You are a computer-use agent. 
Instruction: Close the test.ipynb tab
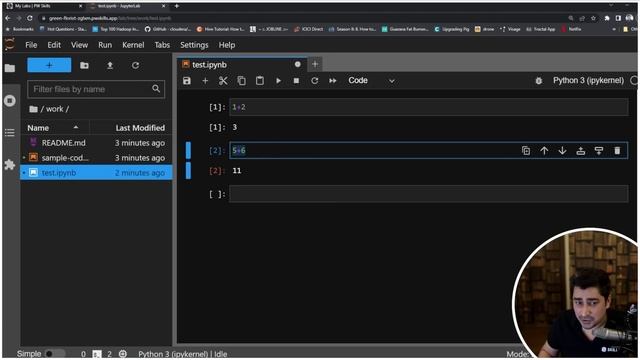pyautogui.click(x=298, y=64)
